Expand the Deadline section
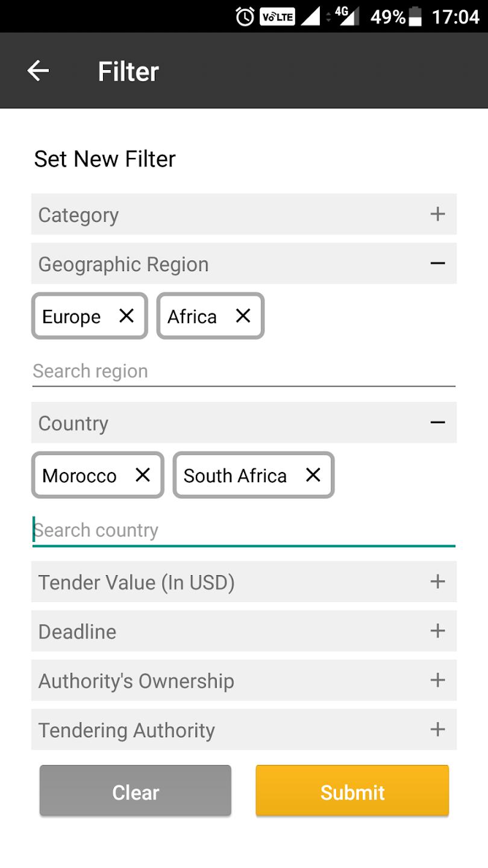The width and height of the screenshot is (488, 868). [437, 631]
